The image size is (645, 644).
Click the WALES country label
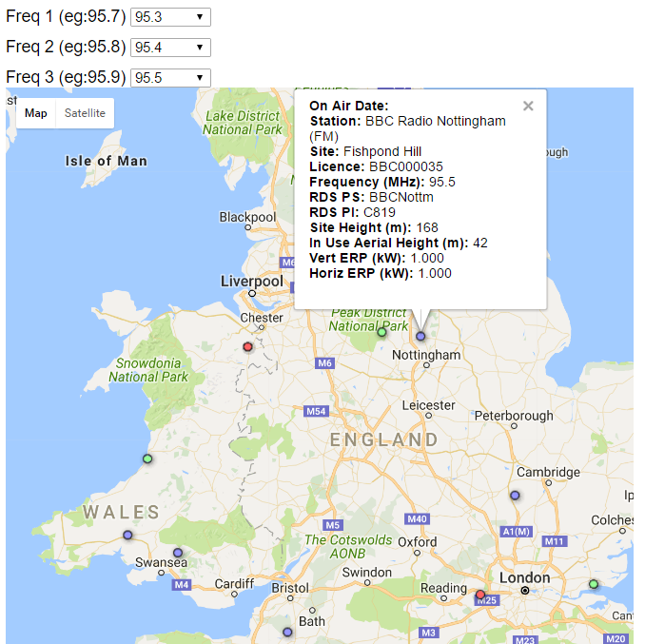(121, 512)
